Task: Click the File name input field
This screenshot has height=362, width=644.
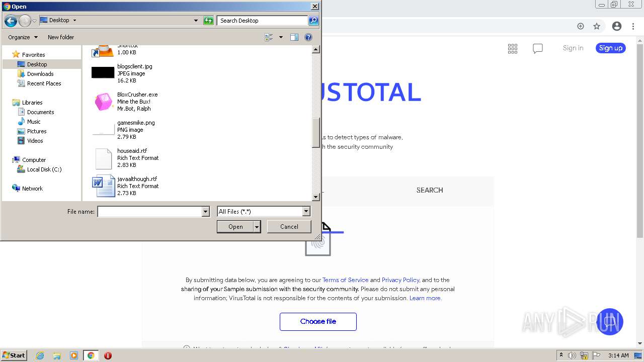Action: click(149, 212)
